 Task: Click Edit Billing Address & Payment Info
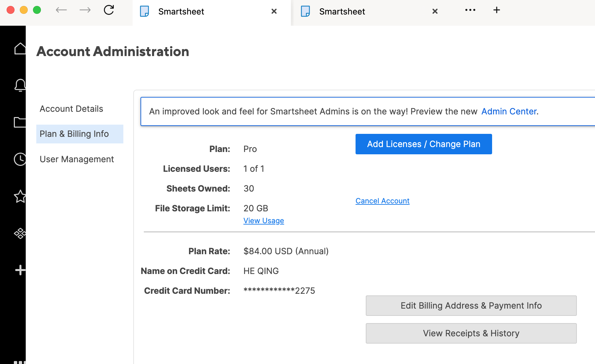pos(471,306)
